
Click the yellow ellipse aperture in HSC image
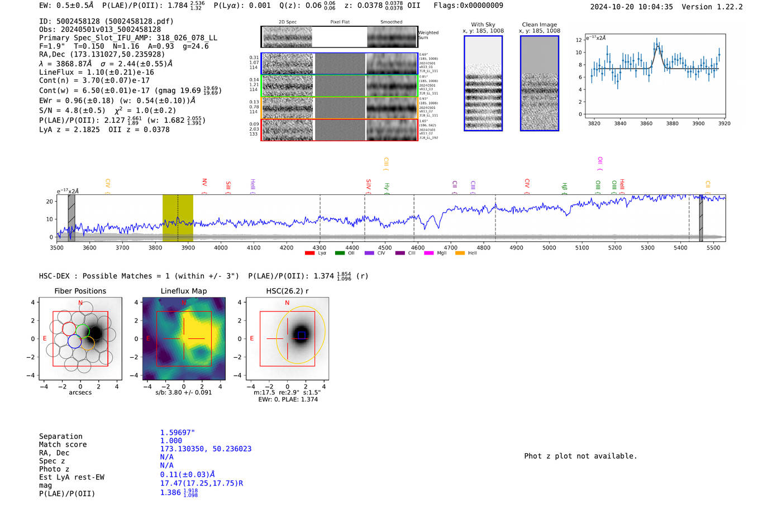[x=301, y=334]
